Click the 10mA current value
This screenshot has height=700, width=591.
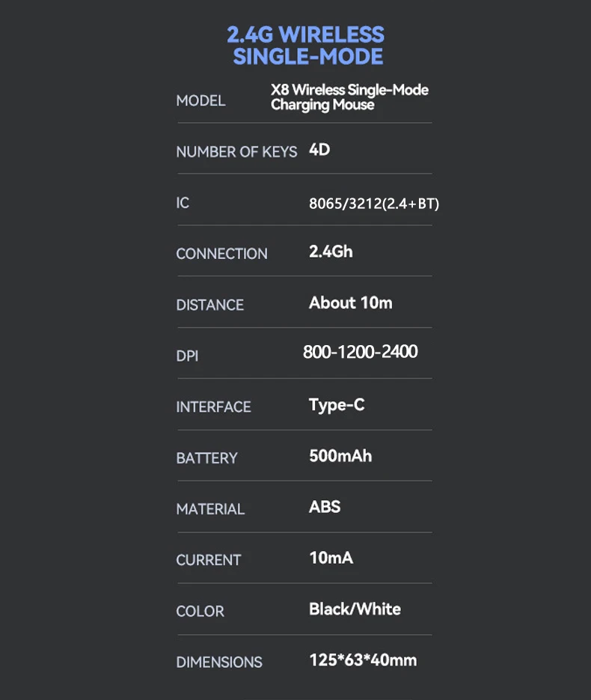(x=331, y=558)
